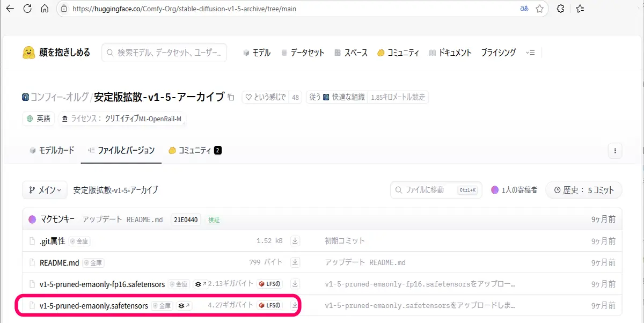Click the 初期コミット commit message
The width and height of the screenshot is (644, 323).
(x=345, y=241)
